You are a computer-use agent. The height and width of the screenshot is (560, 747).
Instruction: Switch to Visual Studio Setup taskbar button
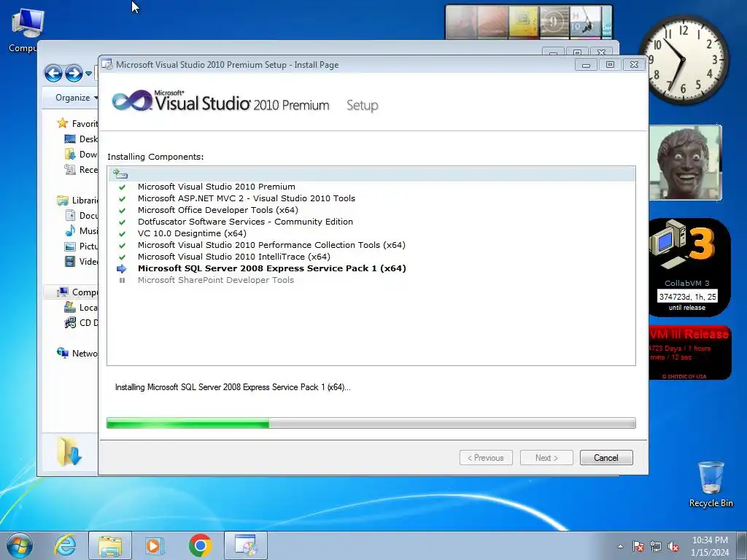245,545
